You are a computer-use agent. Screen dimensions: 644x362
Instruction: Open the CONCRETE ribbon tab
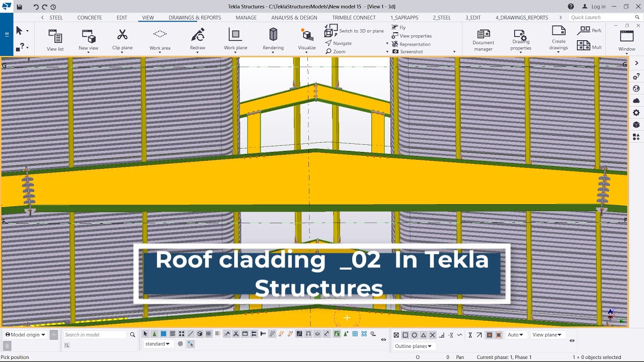click(x=90, y=18)
